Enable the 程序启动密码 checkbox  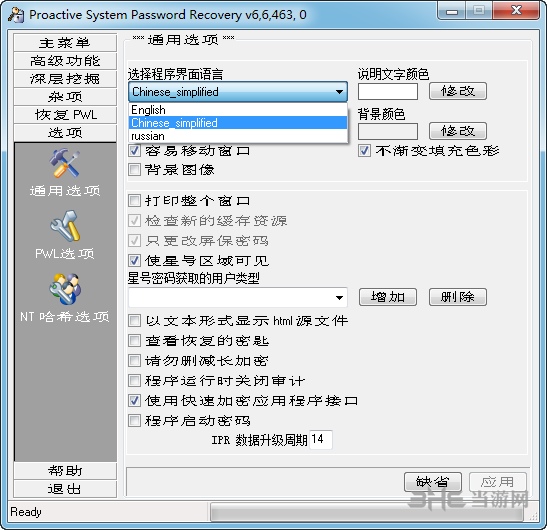point(134,421)
